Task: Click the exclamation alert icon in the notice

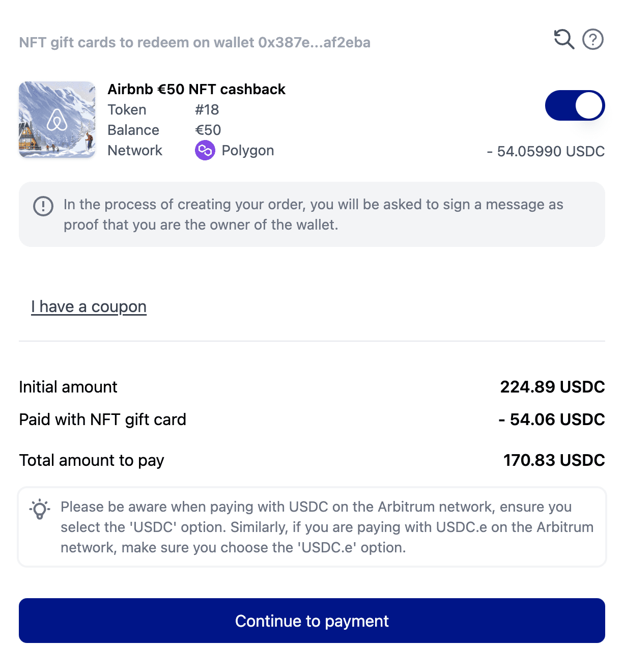Action: tap(43, 207)
